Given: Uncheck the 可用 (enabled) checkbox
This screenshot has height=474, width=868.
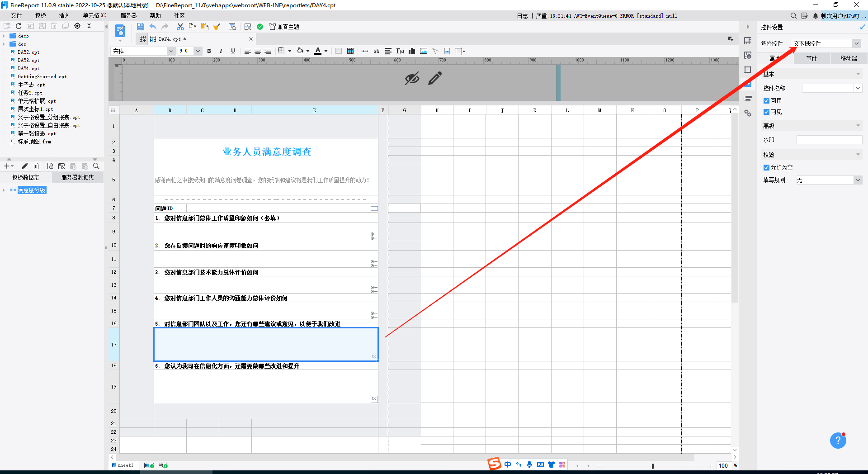Looking at the screenshot, I should coord(767,100).
